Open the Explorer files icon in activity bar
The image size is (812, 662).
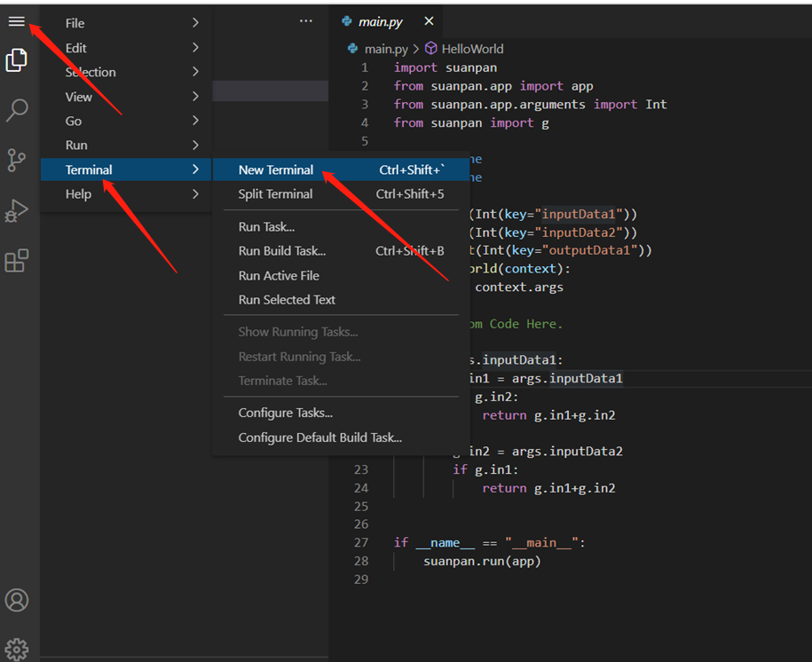[16, 60]
